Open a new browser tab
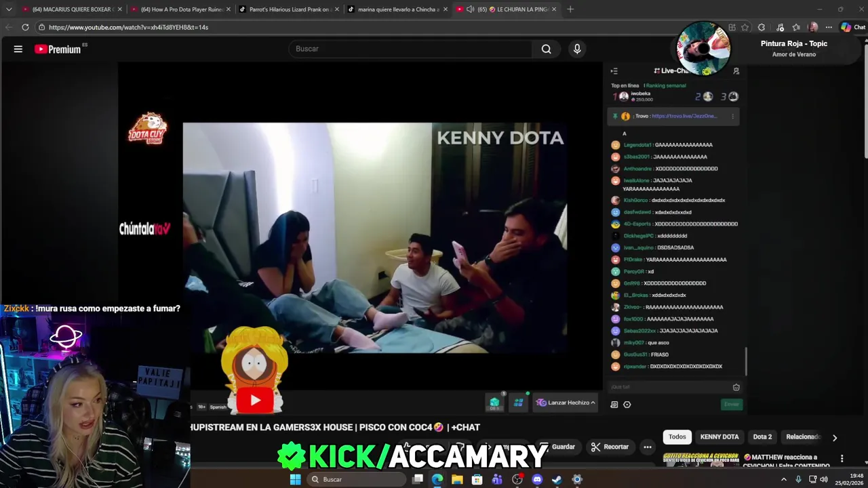This screenshot has height=488, width=868. coord(570,9)
